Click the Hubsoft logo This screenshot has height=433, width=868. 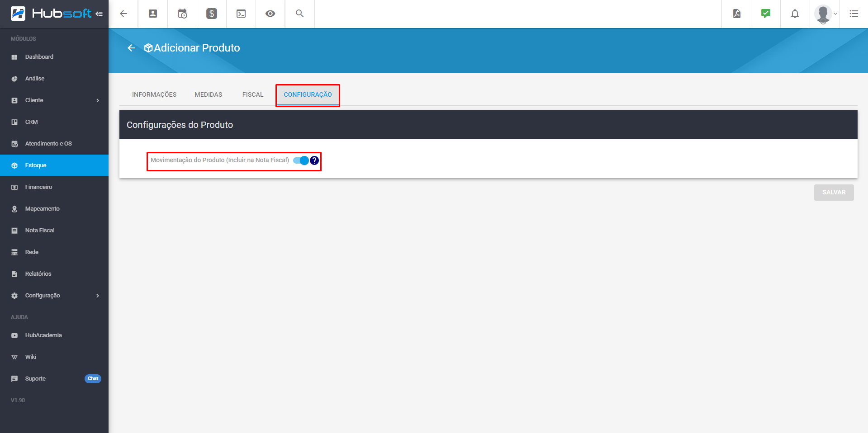coord(51,14)
